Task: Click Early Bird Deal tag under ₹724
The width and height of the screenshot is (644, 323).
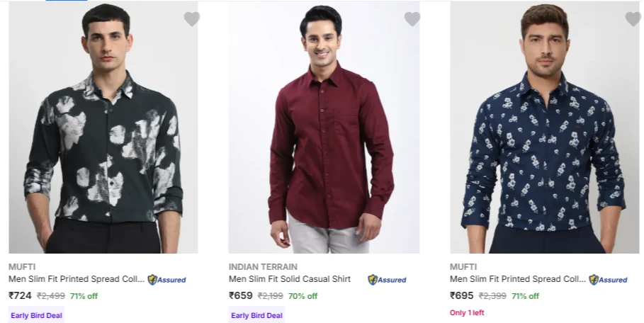Action: pyautogui.click(x=37, y=315)
